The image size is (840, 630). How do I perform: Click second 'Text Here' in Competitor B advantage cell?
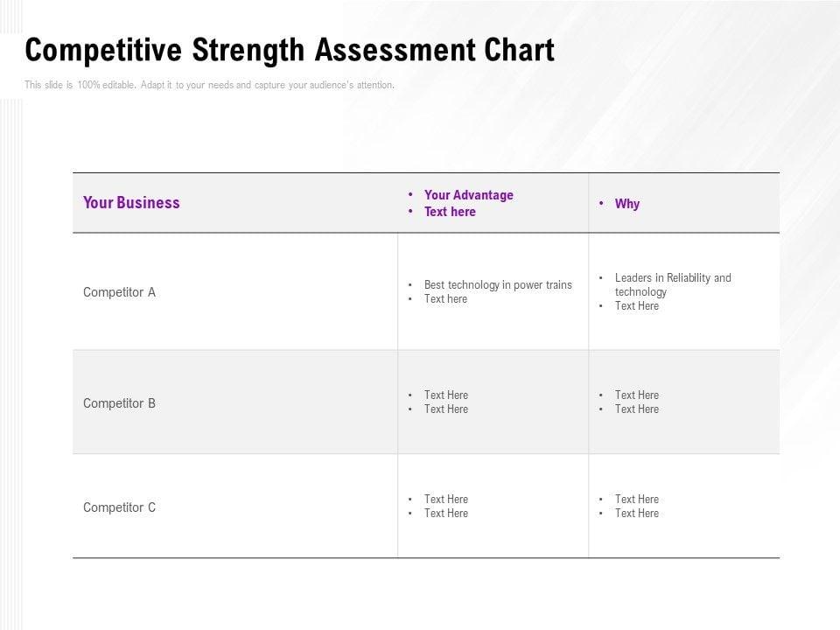[445, 409]
